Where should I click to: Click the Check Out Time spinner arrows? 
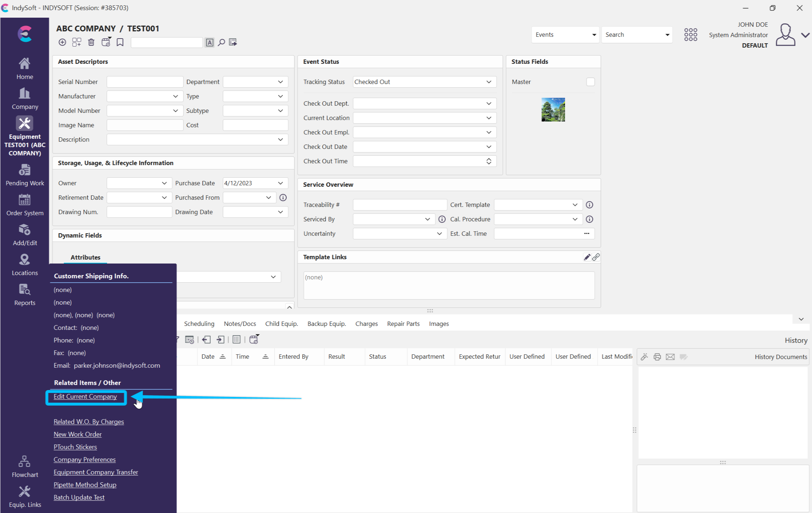tap(489, 161)
